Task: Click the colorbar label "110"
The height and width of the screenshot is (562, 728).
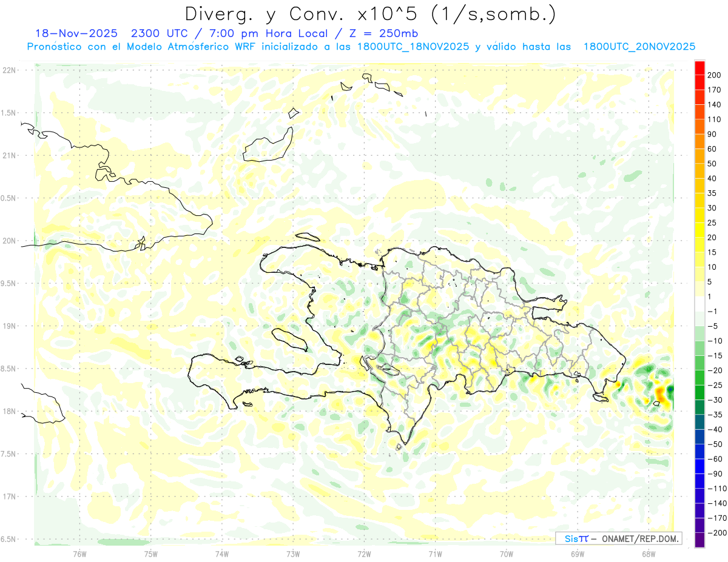Action: coord(715,119)
